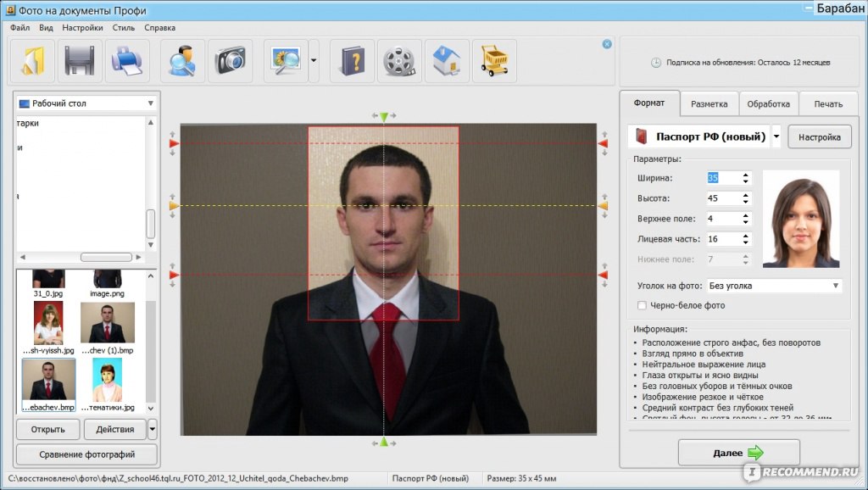Image resolution: width=868 pixels, height=490 pixels.
Task: Click the clock subscription icon
Action: coord(656,63)
